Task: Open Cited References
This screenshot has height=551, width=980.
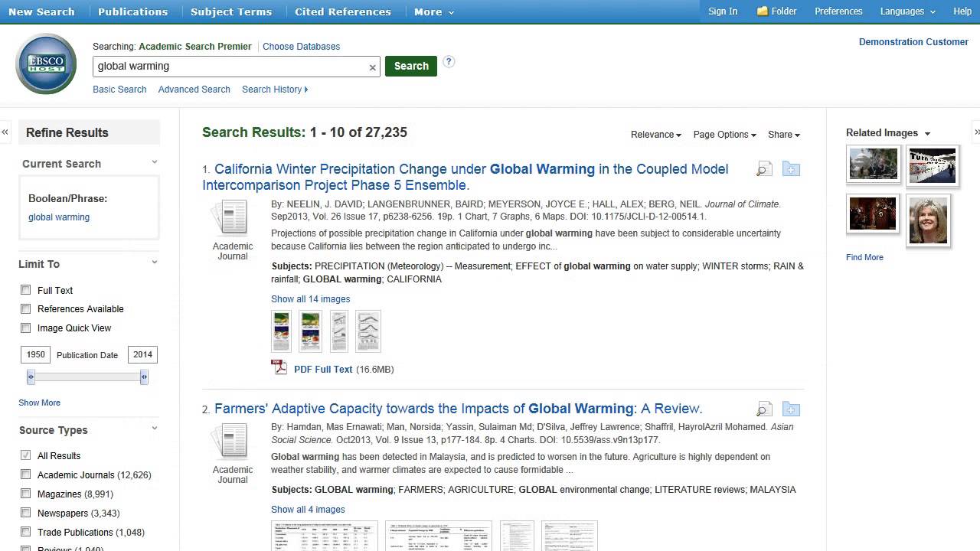Action: (x=343, y=11)
